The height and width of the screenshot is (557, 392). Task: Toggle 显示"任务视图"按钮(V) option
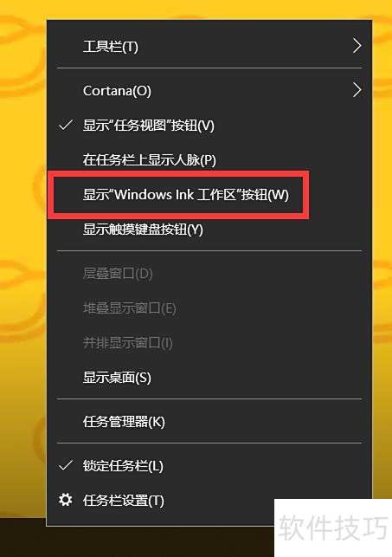209,126
